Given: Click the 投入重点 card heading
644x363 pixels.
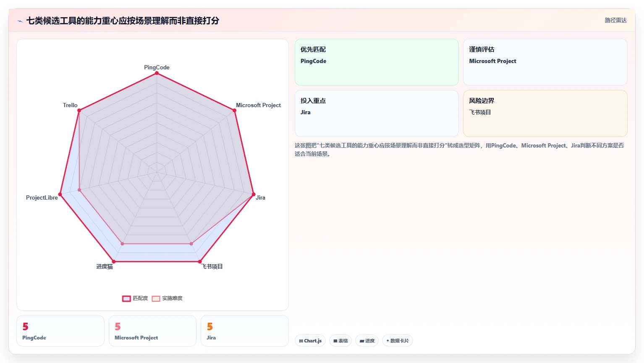Looking at the screenshot, I should (x=313, y=101).
